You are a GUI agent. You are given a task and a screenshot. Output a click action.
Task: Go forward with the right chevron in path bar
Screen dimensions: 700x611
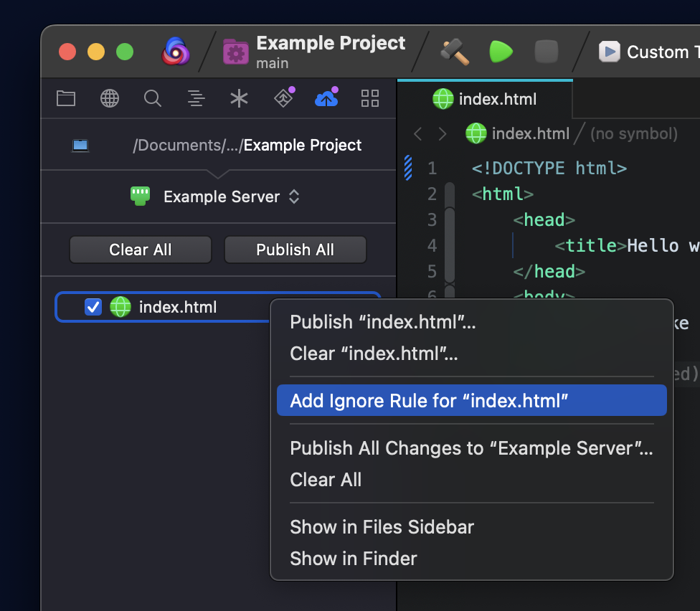(x=443, y=134)
